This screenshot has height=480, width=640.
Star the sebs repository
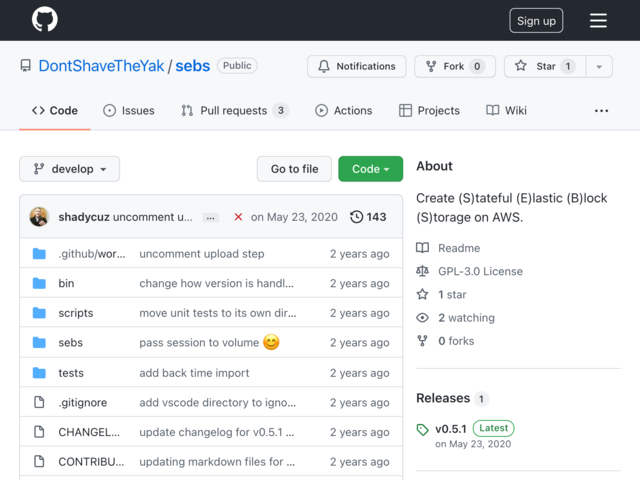(545, 66)
